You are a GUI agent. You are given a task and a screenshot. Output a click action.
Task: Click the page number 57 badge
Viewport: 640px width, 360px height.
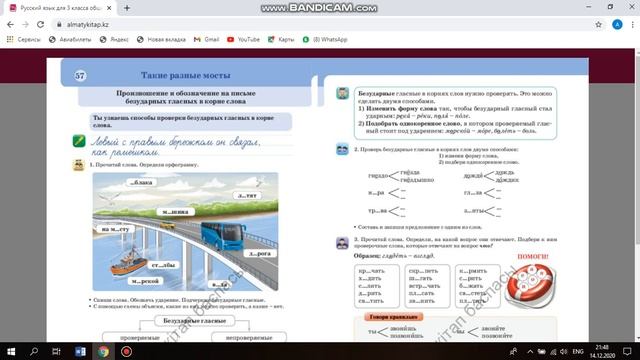[x=80, y=76]
